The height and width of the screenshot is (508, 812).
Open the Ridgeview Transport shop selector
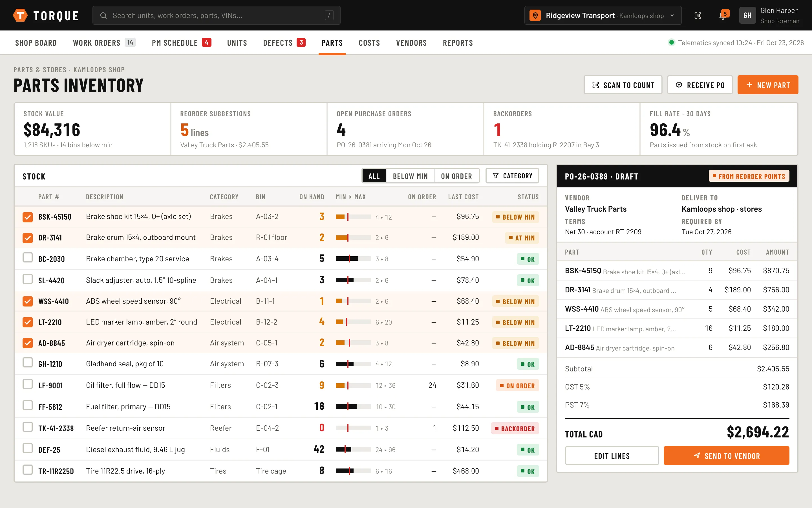pyautogui.click(x=603, y=16)
